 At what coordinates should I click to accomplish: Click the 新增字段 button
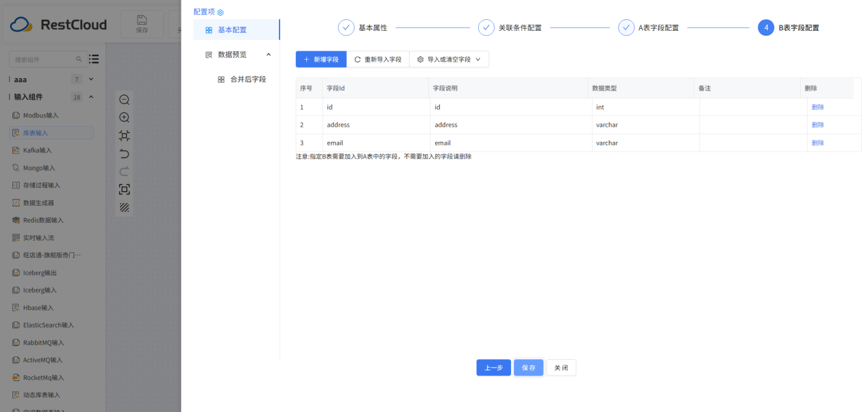321,60
